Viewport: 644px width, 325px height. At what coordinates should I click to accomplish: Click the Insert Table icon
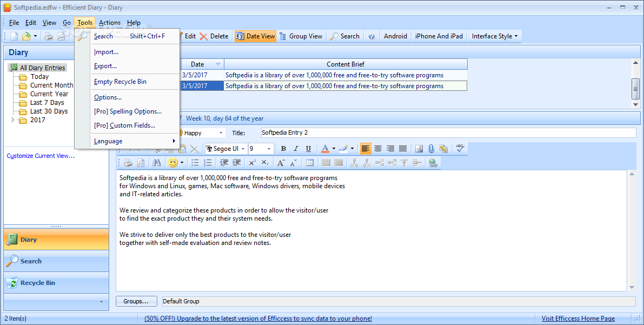tap(310, 163)
